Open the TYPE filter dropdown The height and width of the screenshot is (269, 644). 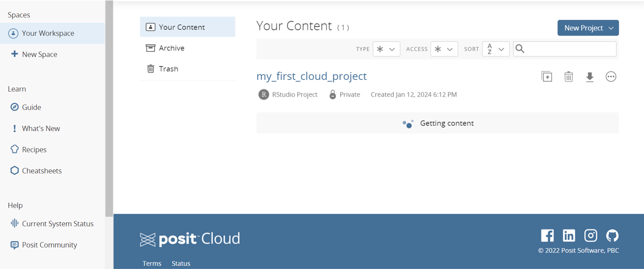point(386,49)
